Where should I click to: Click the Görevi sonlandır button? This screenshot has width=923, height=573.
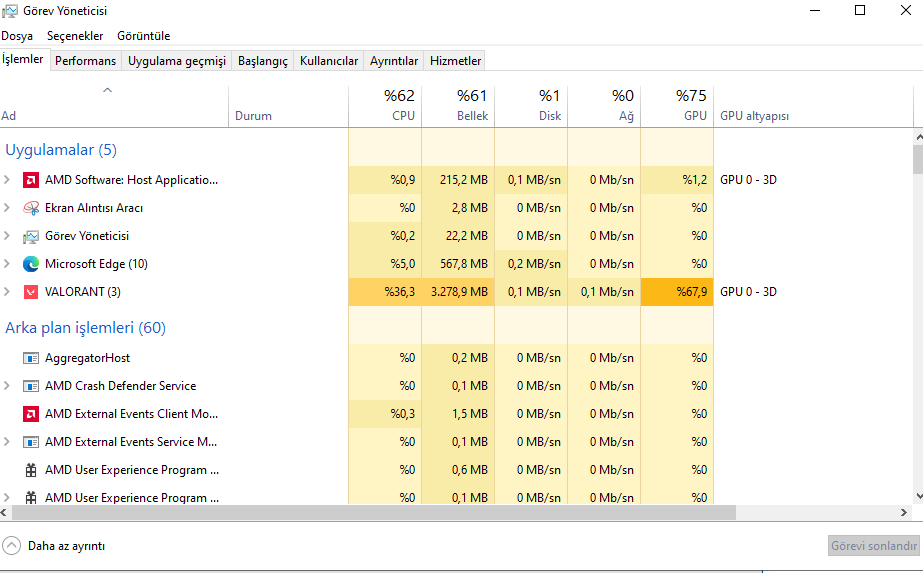pyautogui.click(x=874, y=546)
